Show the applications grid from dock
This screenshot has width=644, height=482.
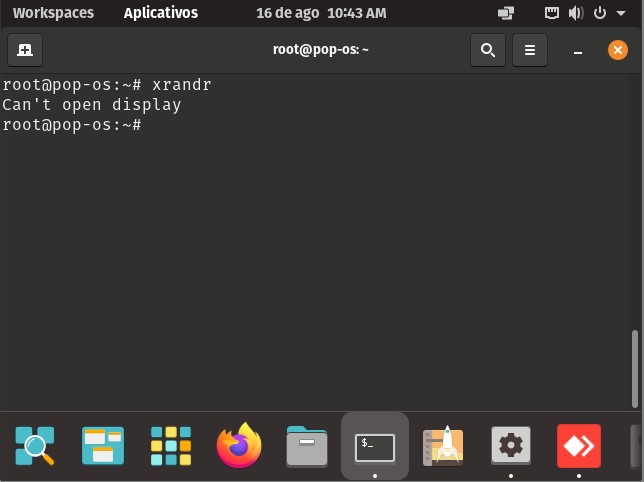(x=171, y=446)
